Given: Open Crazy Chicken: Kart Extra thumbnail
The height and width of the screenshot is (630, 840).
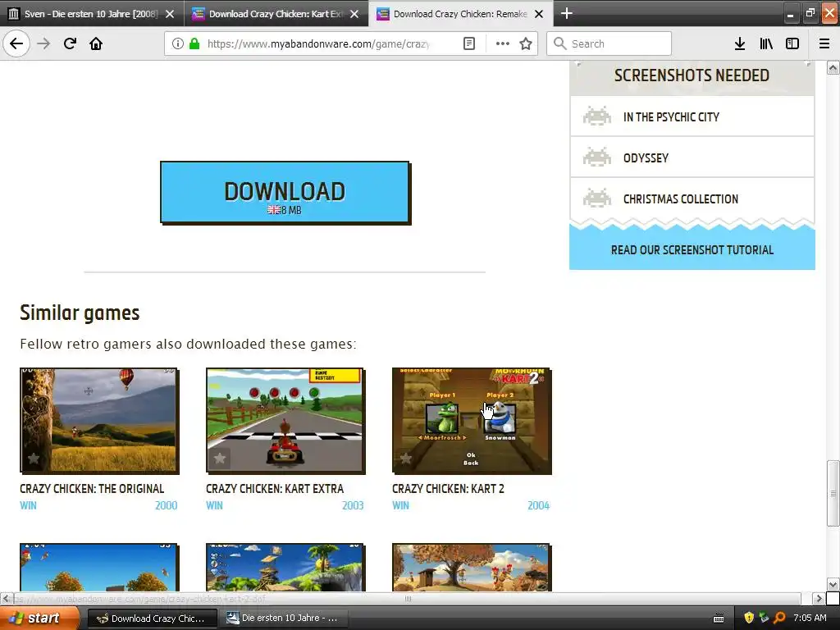Looking at the screenshot, I should [285, 421].
